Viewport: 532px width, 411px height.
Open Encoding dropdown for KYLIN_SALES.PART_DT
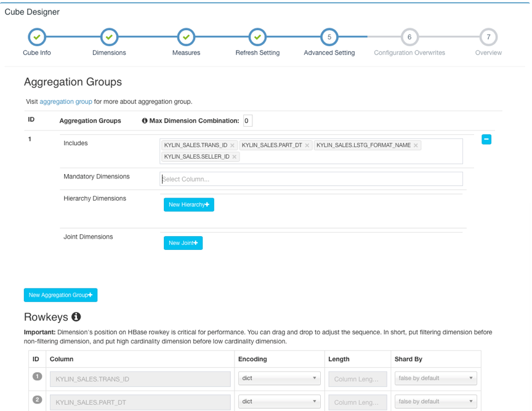click(x=280, y=402)
